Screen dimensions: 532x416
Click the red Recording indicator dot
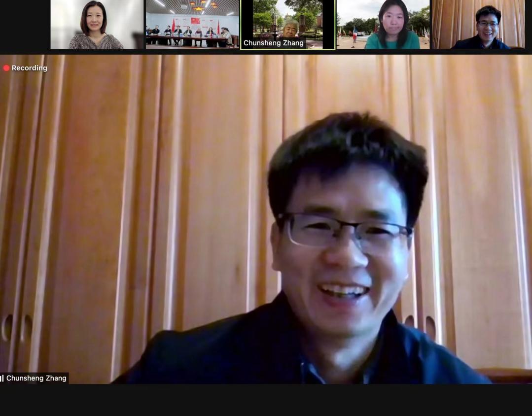[x=6, y=68]
